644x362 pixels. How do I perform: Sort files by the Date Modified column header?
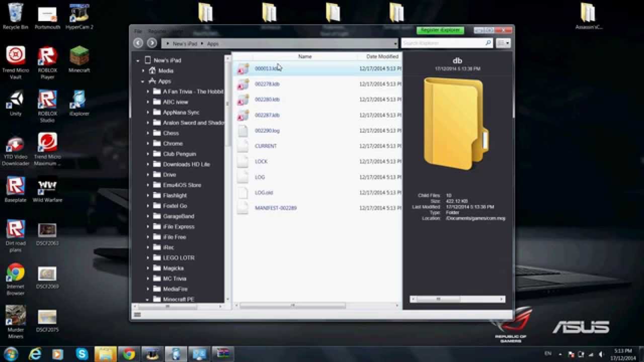point(382,56)
